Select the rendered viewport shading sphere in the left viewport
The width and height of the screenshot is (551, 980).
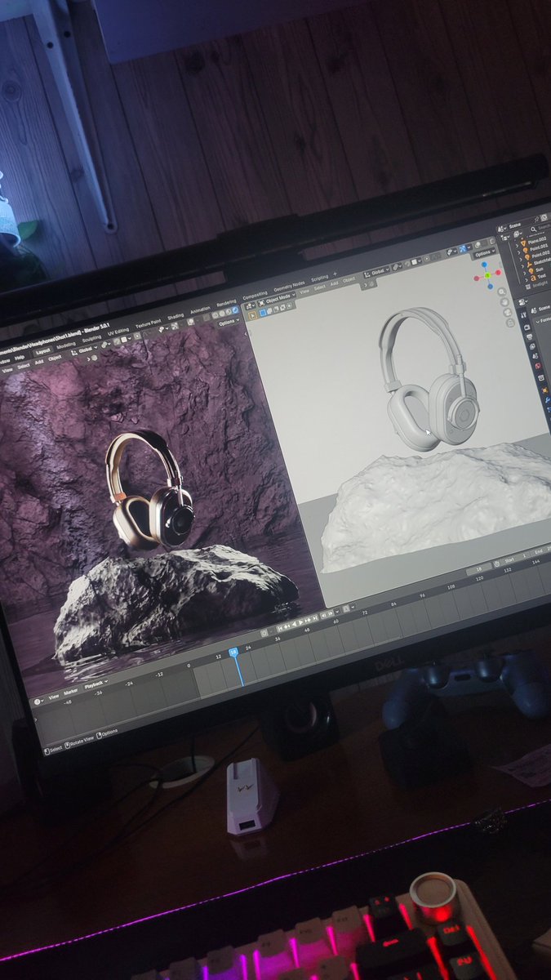[x=235, y=310]
